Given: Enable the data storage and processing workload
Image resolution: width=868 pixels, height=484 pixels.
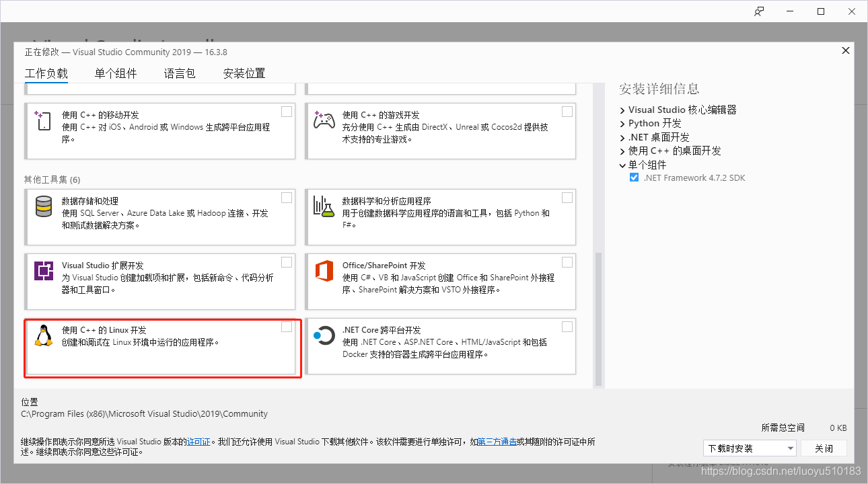Looking at the screenshot, I should pos(287,198).
